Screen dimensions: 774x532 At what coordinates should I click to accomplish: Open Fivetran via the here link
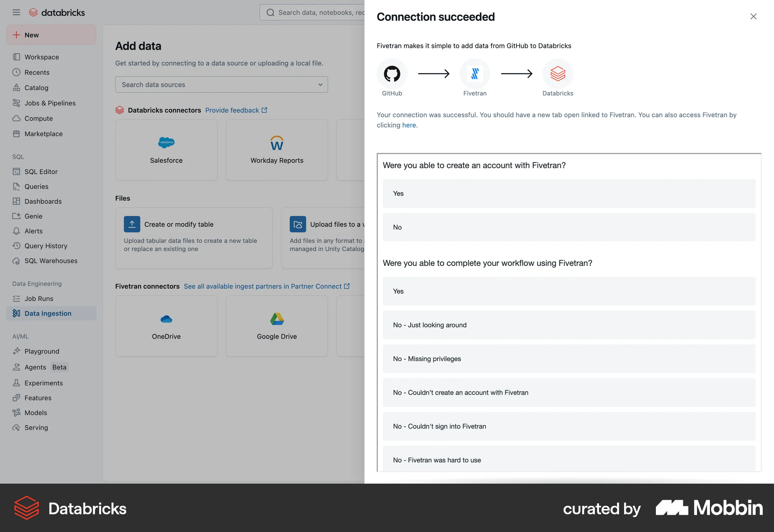click(x=409, y=125)
